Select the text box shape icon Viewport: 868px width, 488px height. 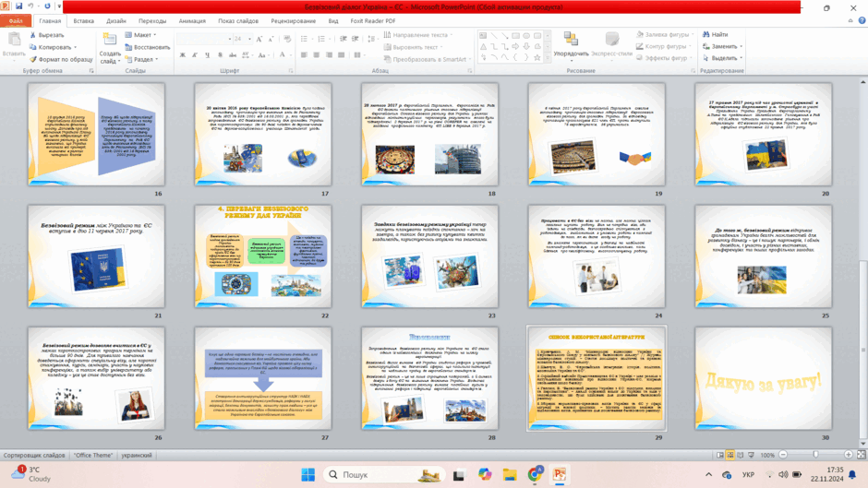pos(483,35)
